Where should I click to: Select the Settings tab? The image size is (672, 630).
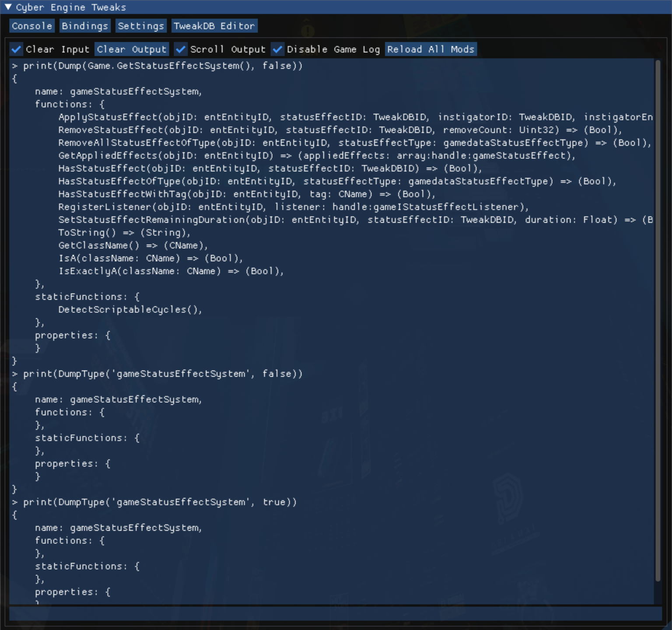pyautogui.click(x=141, y=25)
